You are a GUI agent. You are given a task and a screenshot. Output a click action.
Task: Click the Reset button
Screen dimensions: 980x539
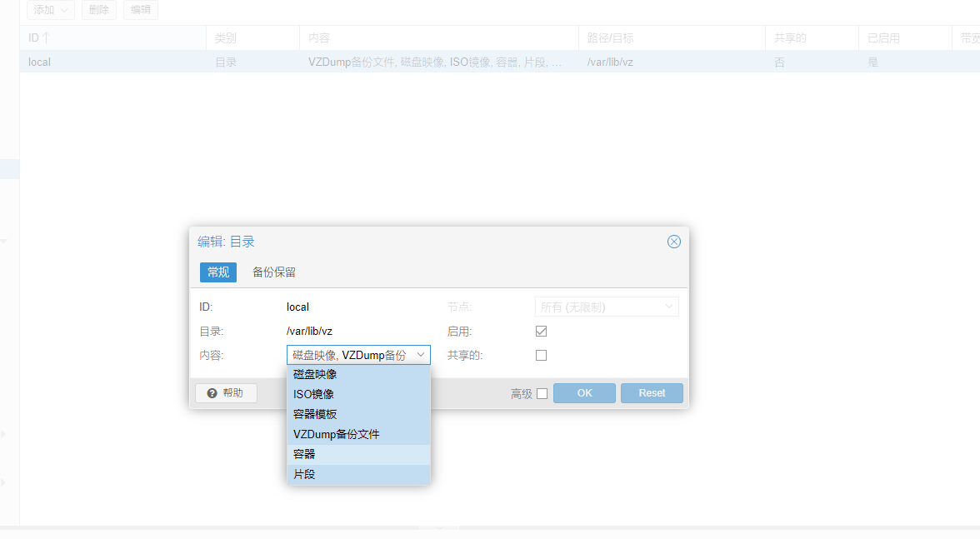pos(652,393)
